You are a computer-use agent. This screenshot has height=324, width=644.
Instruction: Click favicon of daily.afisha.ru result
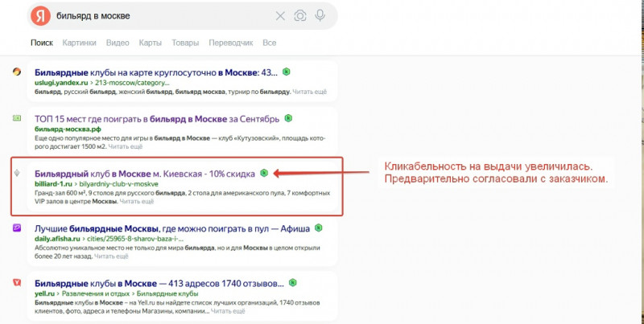(17, 228)
